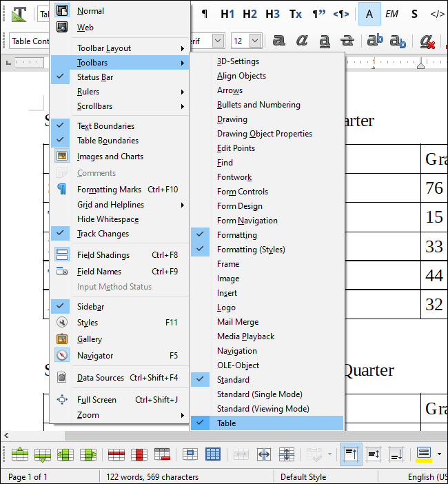The height and width of the screenshot is (484, 448).
Task: Click the Select Table blue grid icon
Action: [x=213, y=454]
